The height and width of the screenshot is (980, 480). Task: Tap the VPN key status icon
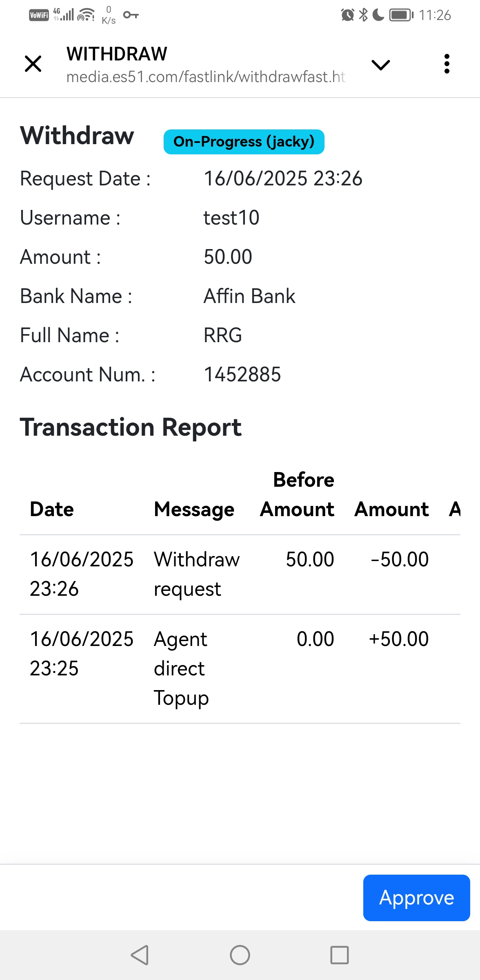click(x=131, y=15)
